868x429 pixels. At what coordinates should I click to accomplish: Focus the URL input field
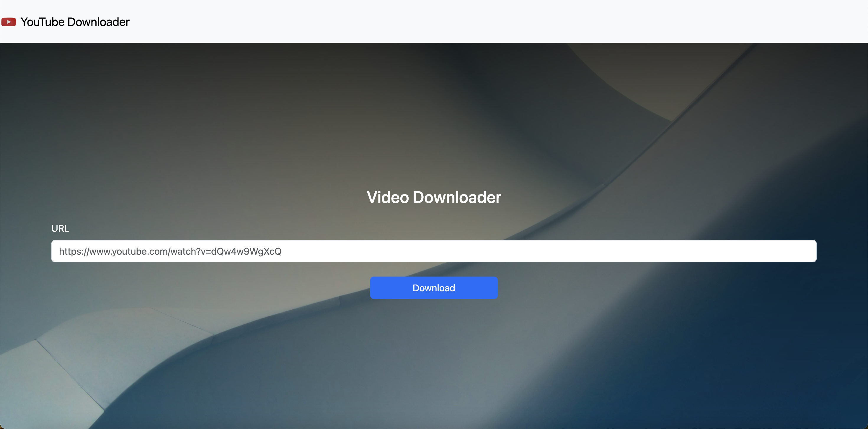pos(434,251)
